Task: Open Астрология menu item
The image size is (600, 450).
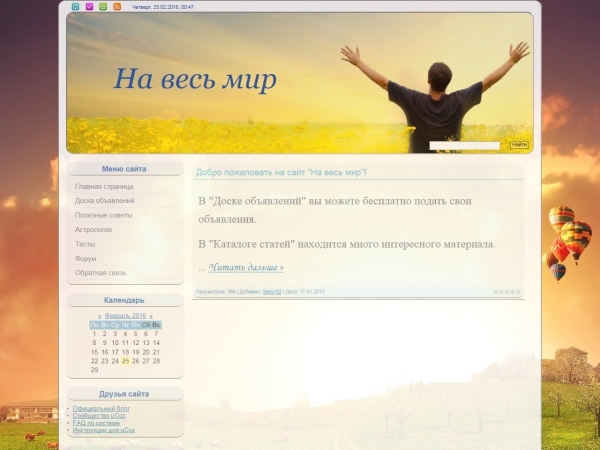Action: 93,230
